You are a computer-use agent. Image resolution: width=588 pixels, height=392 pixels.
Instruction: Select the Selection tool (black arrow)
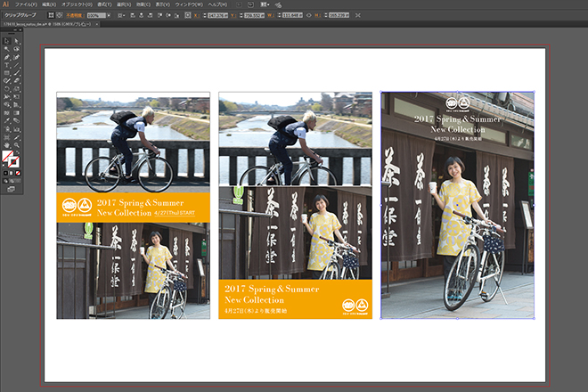(6, 41)
